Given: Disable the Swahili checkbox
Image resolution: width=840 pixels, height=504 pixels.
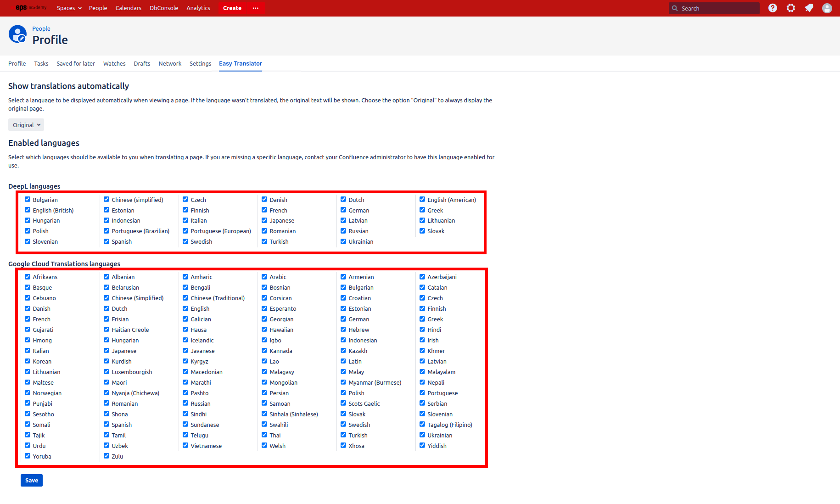Looking at the screenshot, I should pos(264,424).
